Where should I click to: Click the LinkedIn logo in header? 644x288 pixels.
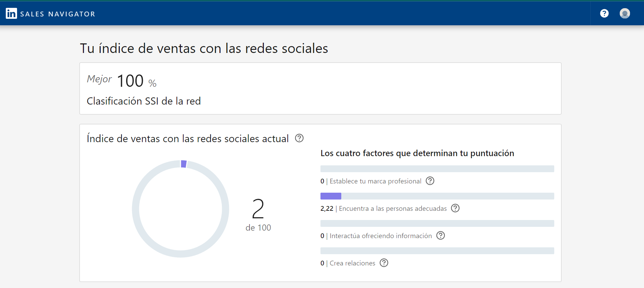coord(11,13)
